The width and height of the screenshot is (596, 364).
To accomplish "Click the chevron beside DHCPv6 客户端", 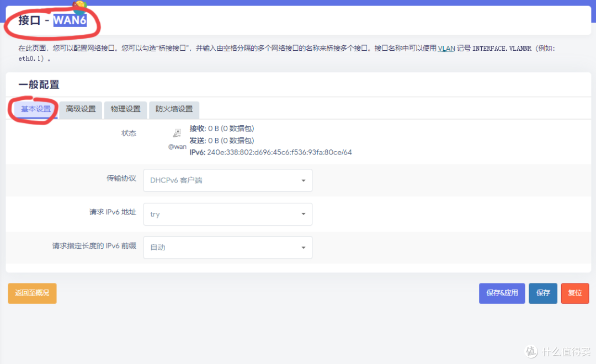I will pyautogui.click(x=303, y=180).
